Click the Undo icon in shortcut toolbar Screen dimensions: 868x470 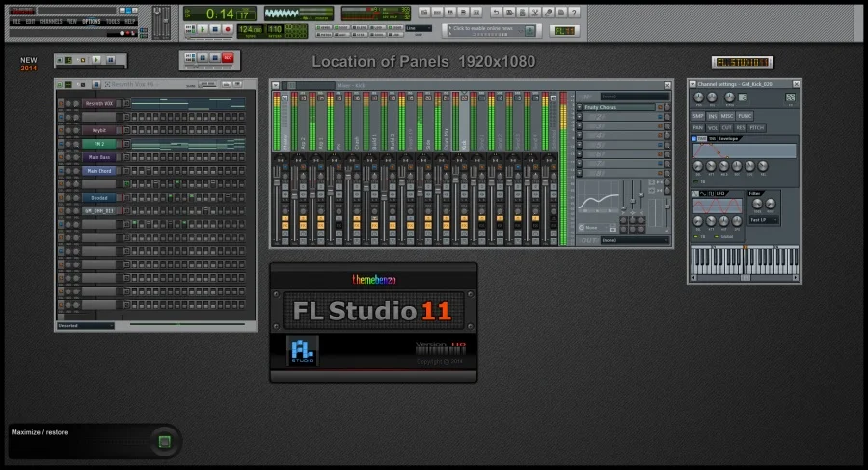click(496, 13)
